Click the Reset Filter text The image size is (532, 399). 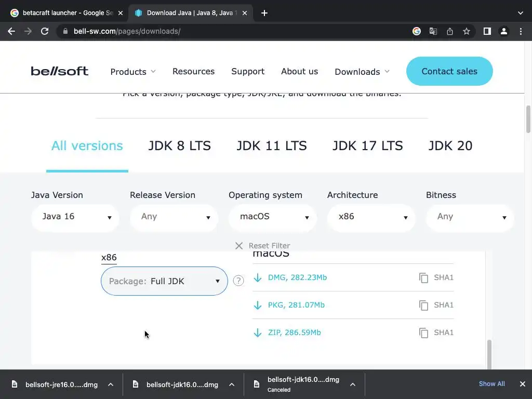pyautogui.click(x=270, y=246)
